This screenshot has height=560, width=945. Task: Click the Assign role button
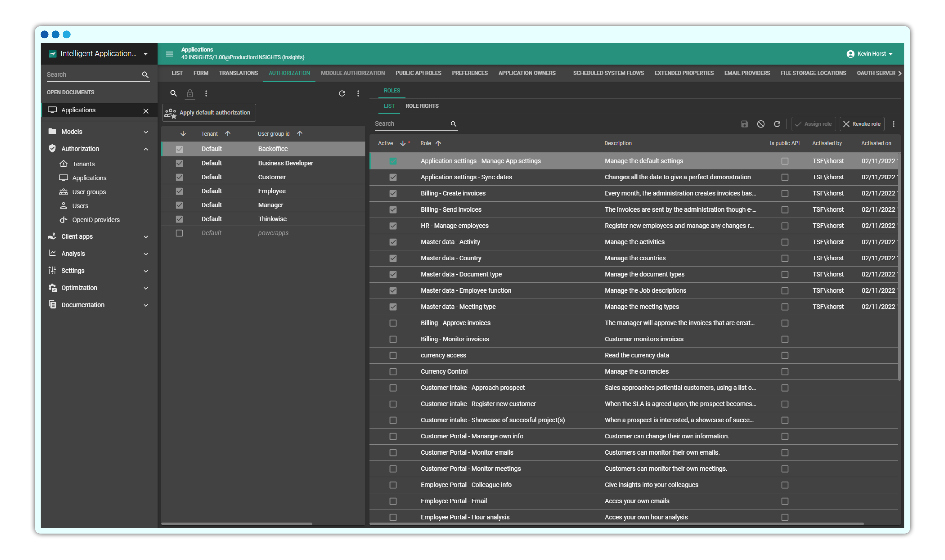[814, 124]
